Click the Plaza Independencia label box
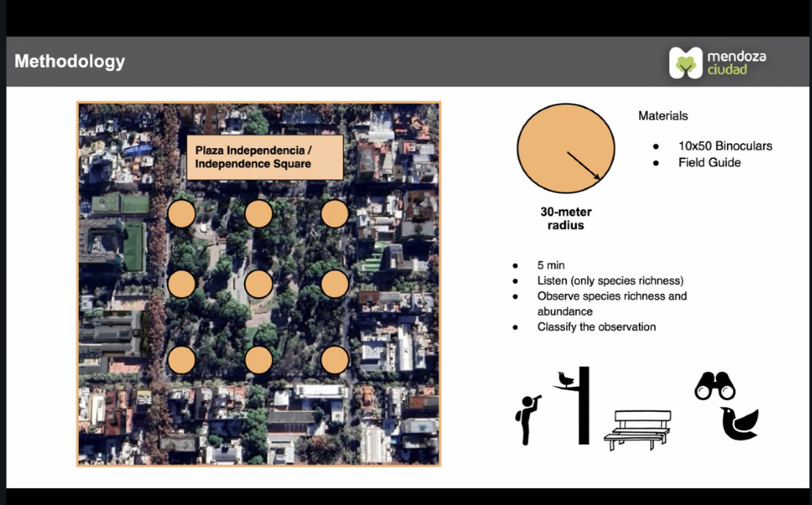The image size is (812, 505). click(265, 157)
